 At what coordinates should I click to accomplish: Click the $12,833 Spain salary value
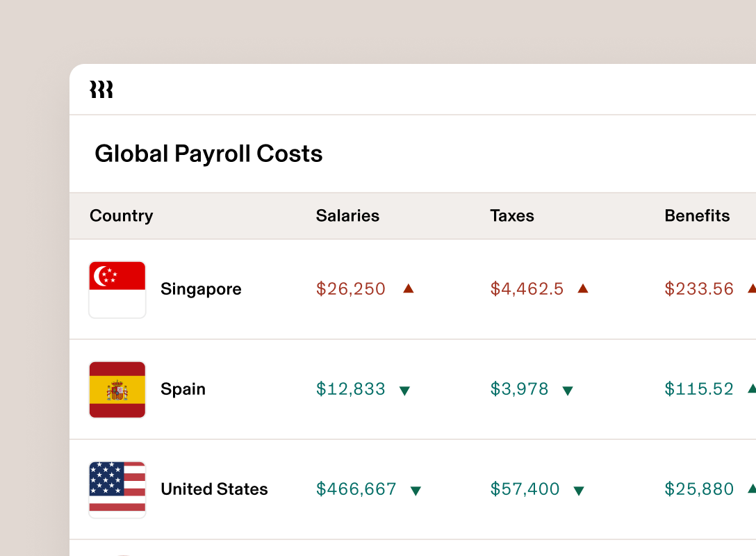pos(351,389)
